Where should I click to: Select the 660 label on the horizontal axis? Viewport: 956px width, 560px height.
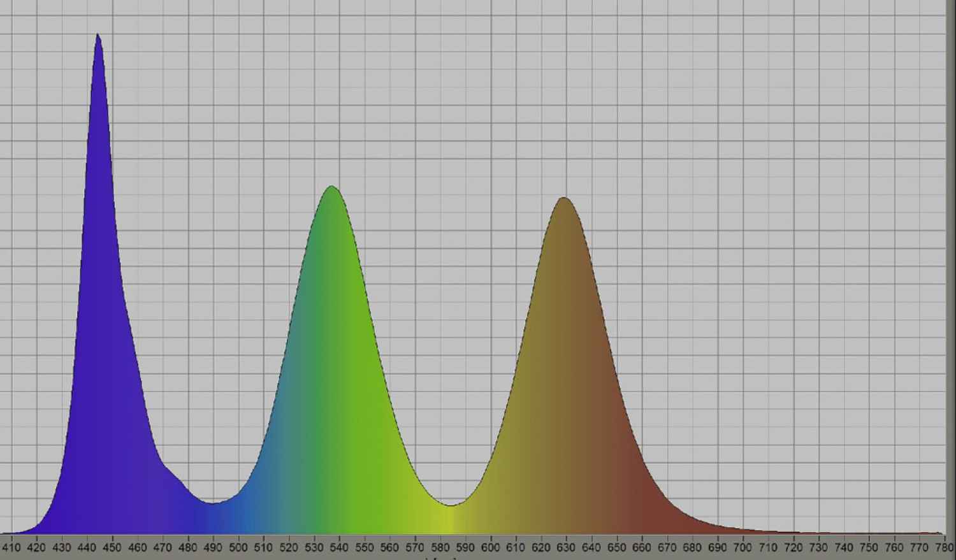[642, 547]
